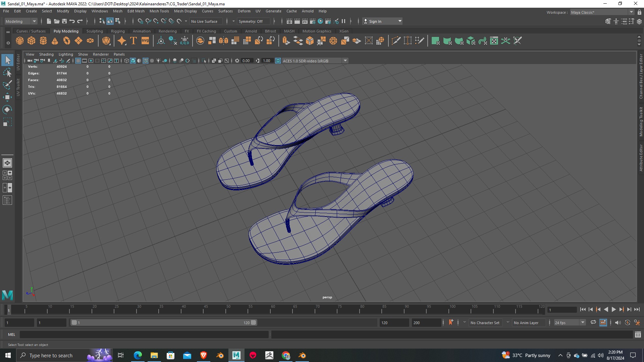Go to start of playback range
Image resolution: width=644 pixels, height=362 pixels.
click(583, 310)
